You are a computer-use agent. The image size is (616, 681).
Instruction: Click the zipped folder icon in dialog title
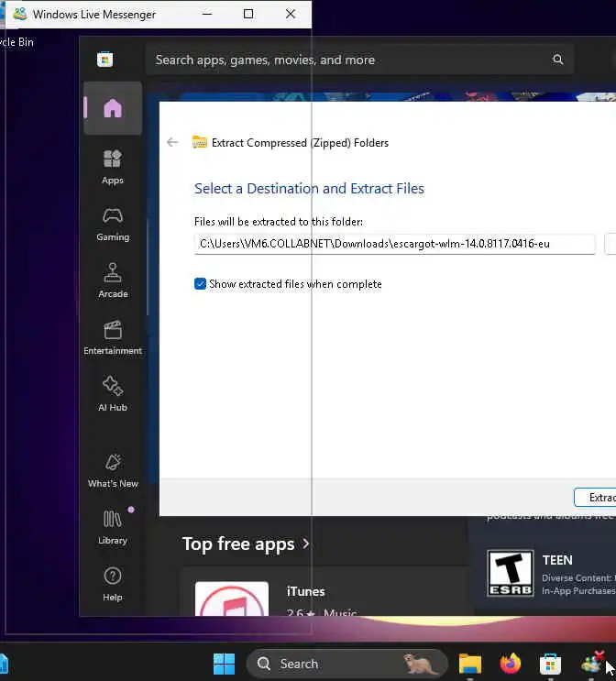tap(200, 142)
